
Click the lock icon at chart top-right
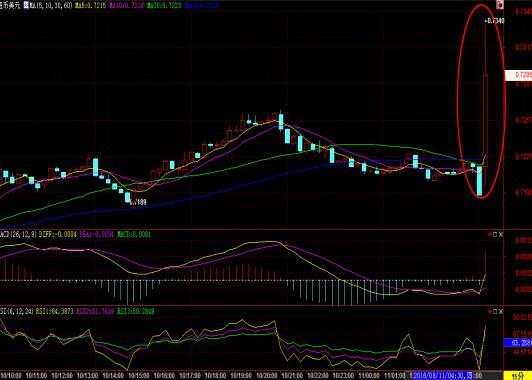499,5
